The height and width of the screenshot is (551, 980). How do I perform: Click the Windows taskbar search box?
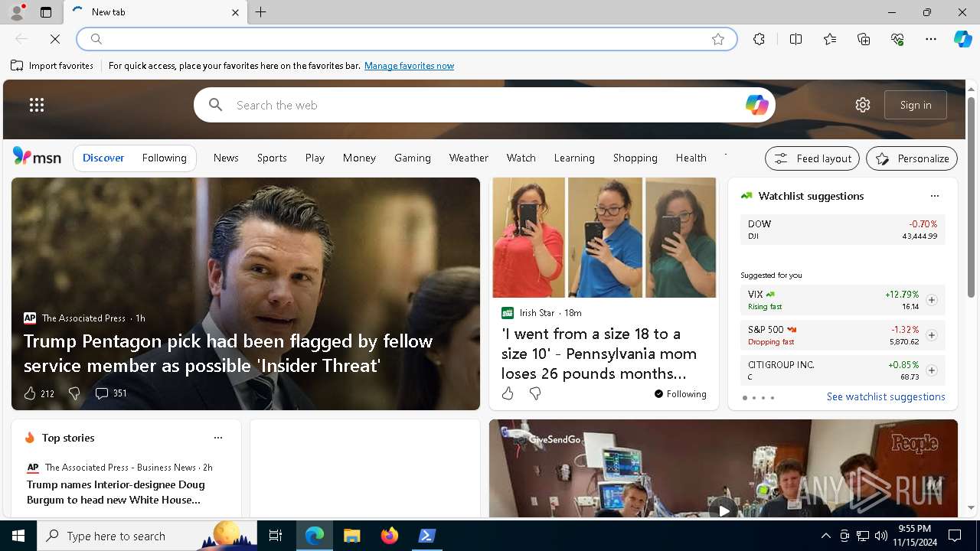point(147,536)
